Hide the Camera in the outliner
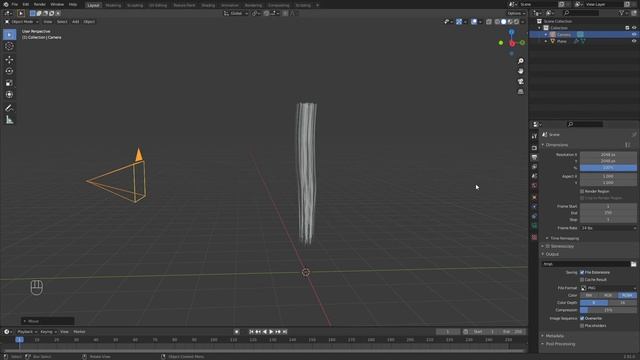This screenshot has width=640, height=360. pyautogui.click(x=634, y=35)
